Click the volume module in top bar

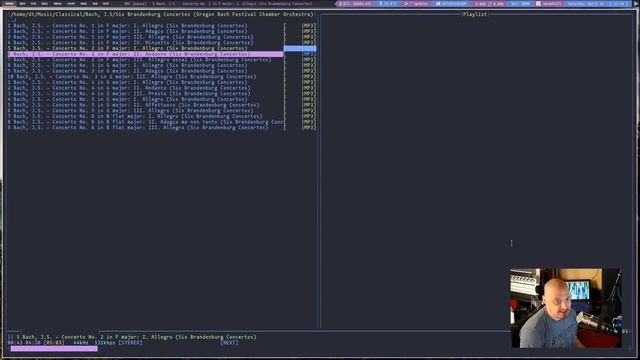tap(520, 4)
